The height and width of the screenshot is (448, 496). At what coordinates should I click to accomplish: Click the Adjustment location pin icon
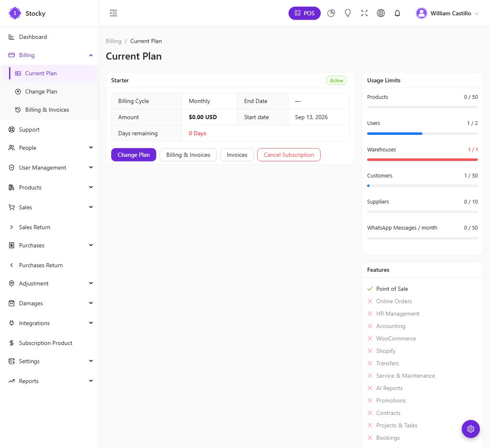(12, 283)
